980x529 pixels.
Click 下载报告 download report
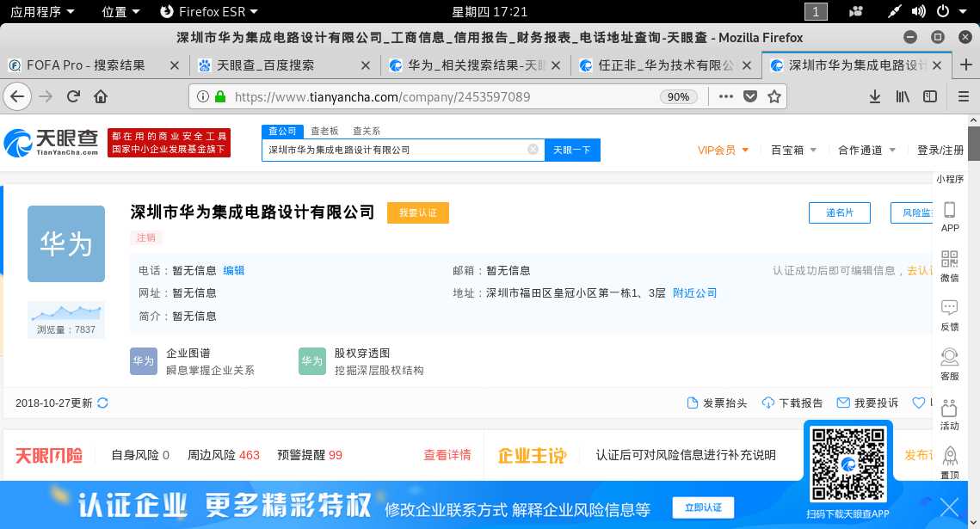pos(792,403)
